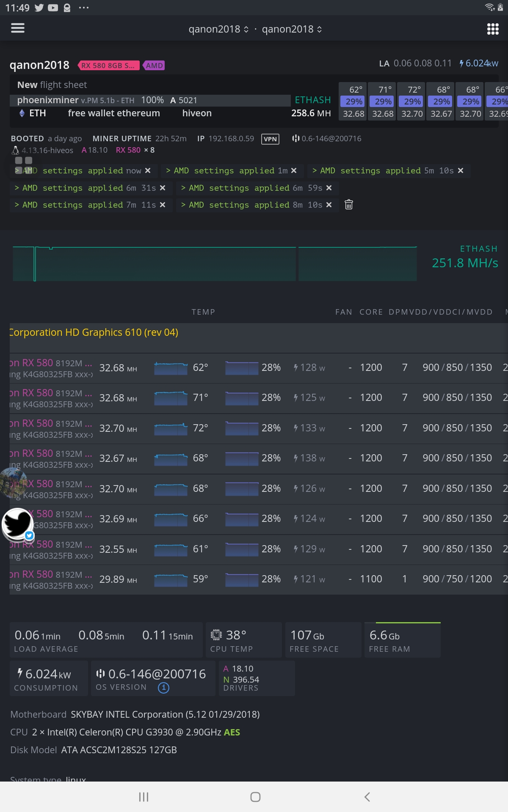Expand the second qanon2018 worker selector

292,29
